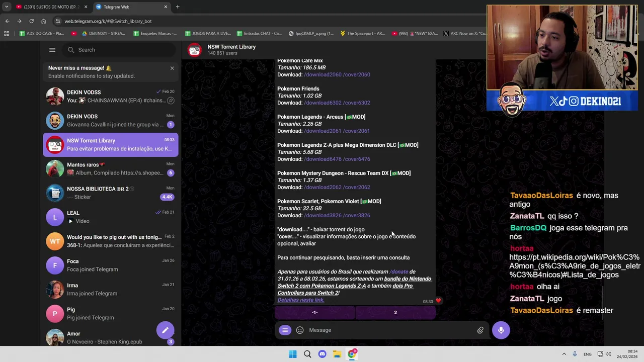This screenshot has width=644, height=362.
Task: Open Discord from taskbar
Action: (x=322, y=354)
